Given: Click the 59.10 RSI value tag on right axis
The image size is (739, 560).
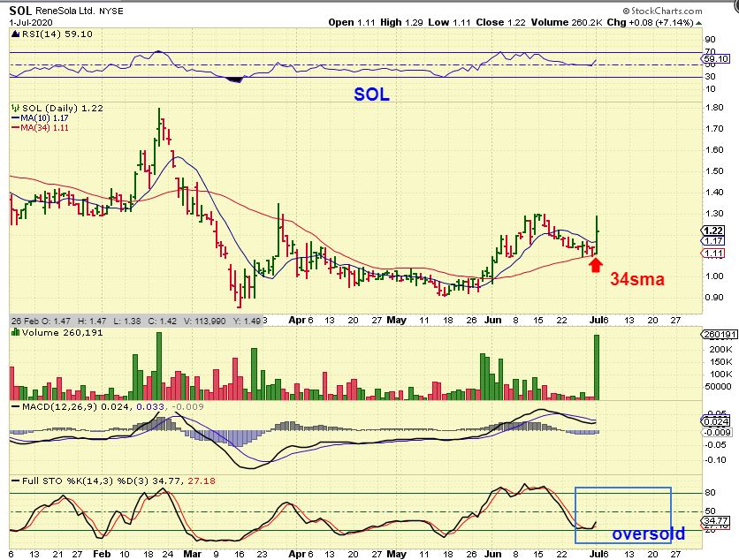Looking at the screenshot, I should (715, 59).
